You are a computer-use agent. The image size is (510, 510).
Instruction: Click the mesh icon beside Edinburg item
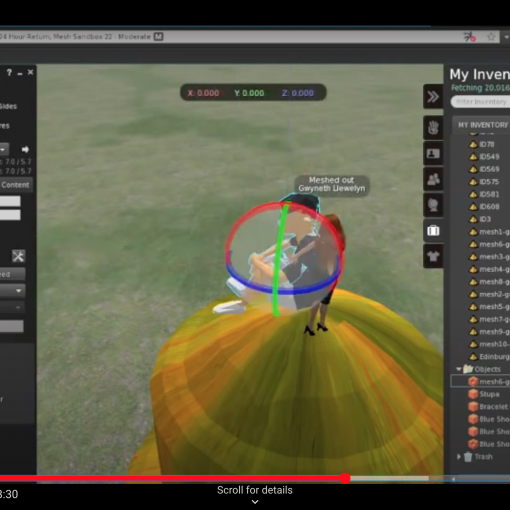pyautogui.click(x=473, y=357)
